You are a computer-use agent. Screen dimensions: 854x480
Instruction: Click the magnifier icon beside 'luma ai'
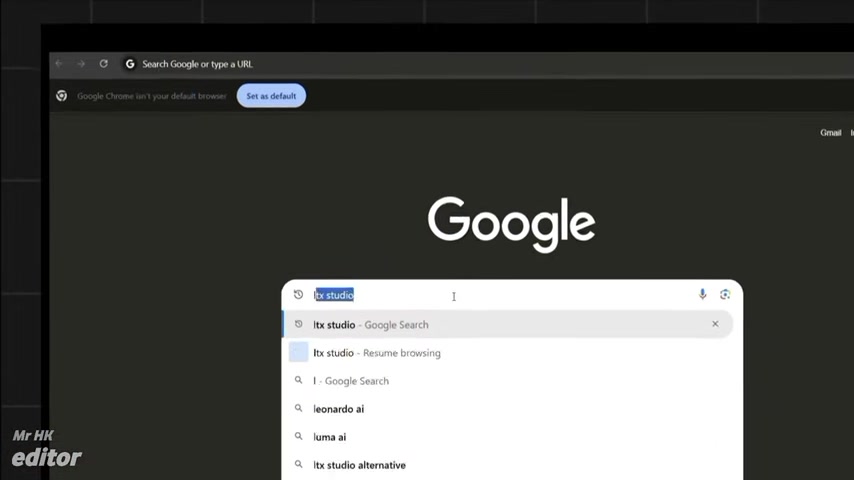[298, 436]
